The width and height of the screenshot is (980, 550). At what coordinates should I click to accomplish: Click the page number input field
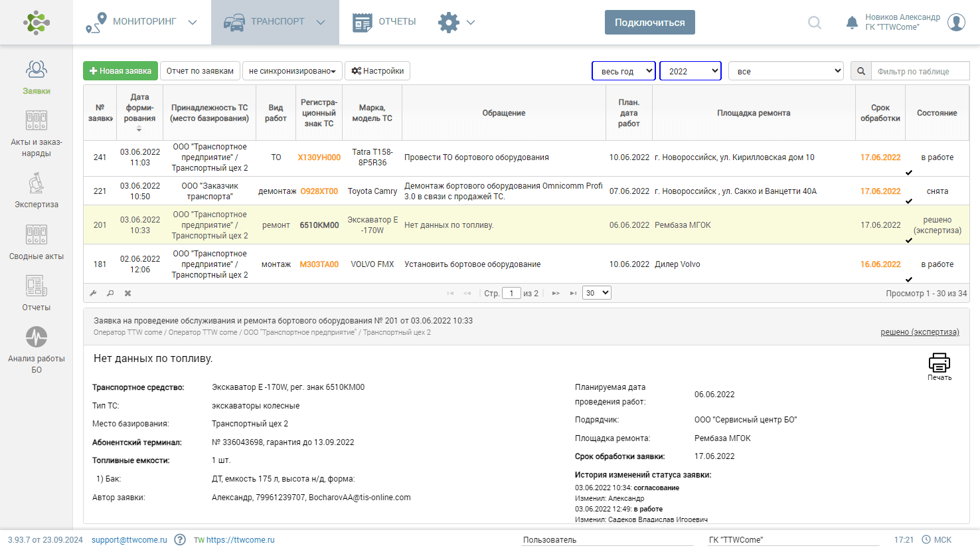[511, 293]
